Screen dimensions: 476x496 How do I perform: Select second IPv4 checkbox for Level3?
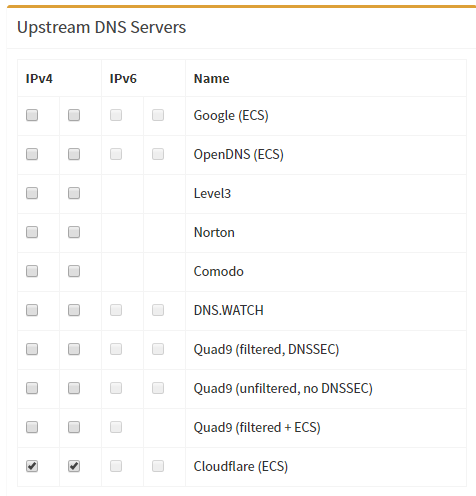click(x=74, y=193)
